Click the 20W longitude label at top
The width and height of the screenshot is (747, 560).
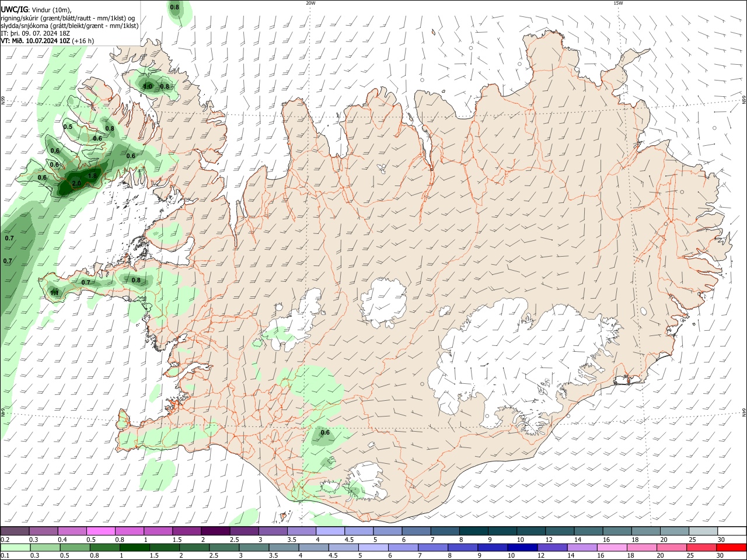(x=310, y=3)
